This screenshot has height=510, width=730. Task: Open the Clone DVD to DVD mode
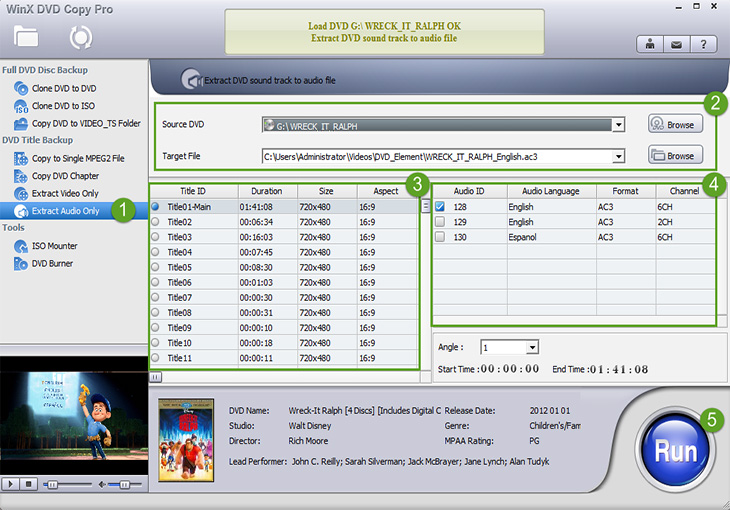click(x=64, y=88)
